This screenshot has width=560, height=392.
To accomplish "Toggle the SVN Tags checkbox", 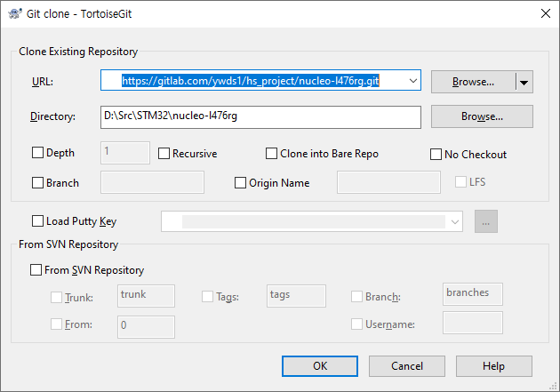I will pyautogui.click(x=207, y=296).
